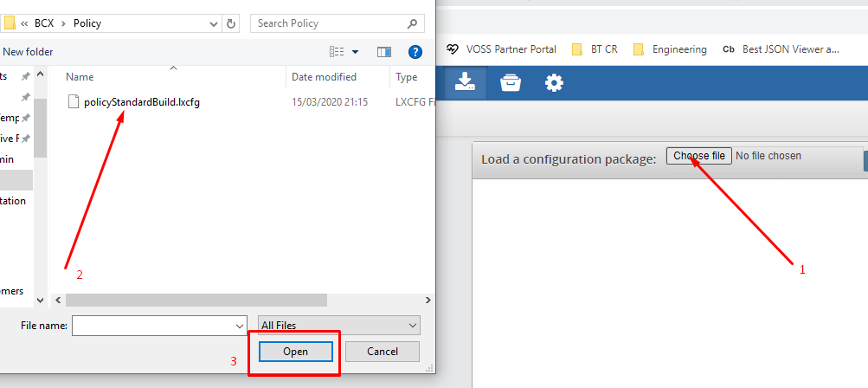This screenshot has height=388, width=868.
Task: Click the refresh button beside the address bar
Action: [231, 23]
